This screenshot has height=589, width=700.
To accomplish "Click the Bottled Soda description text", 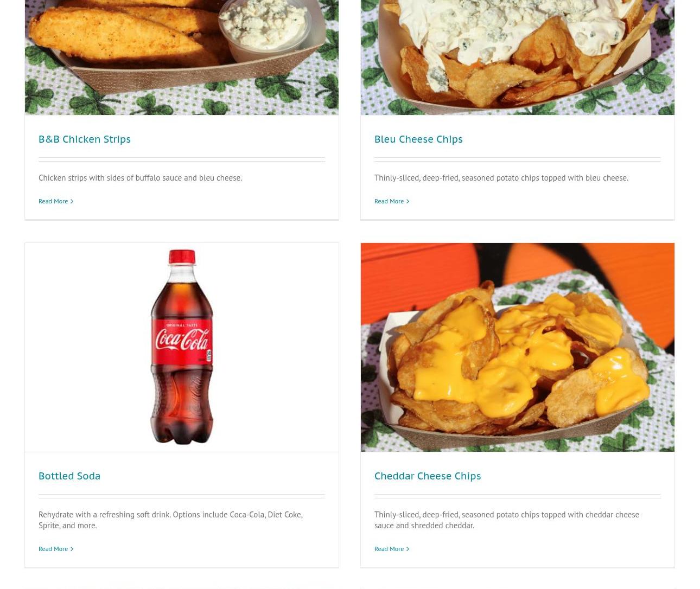I will click(x=170, y=520).
